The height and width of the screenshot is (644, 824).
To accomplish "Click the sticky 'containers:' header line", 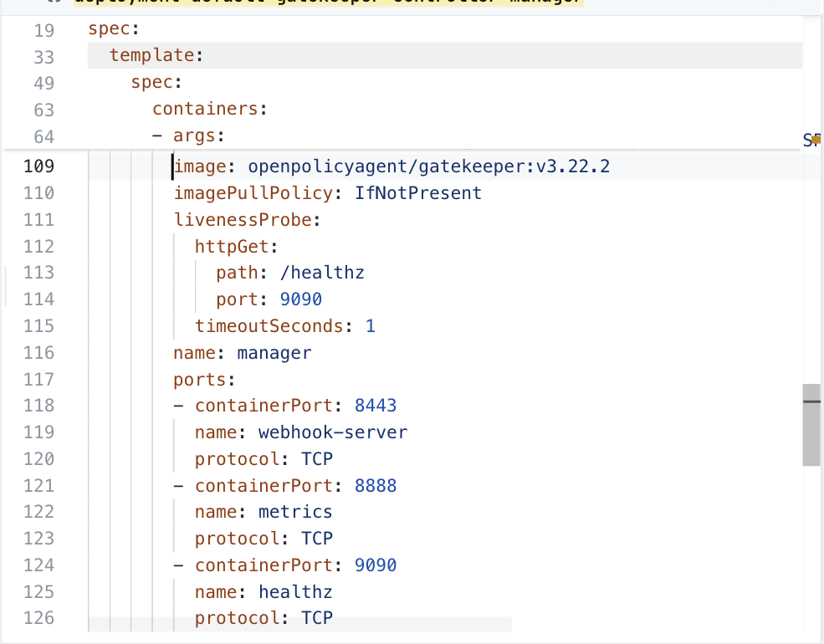I will pyautogui.click(x=210, y=109).
